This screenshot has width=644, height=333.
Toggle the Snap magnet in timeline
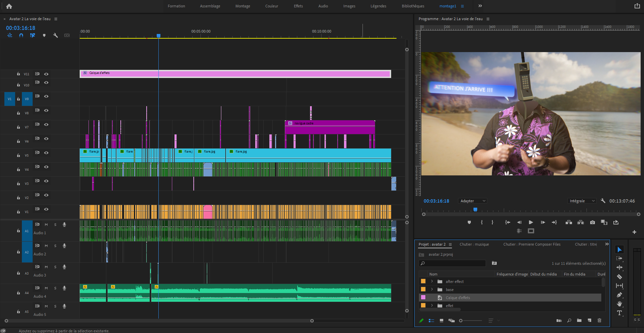point(21,35)
